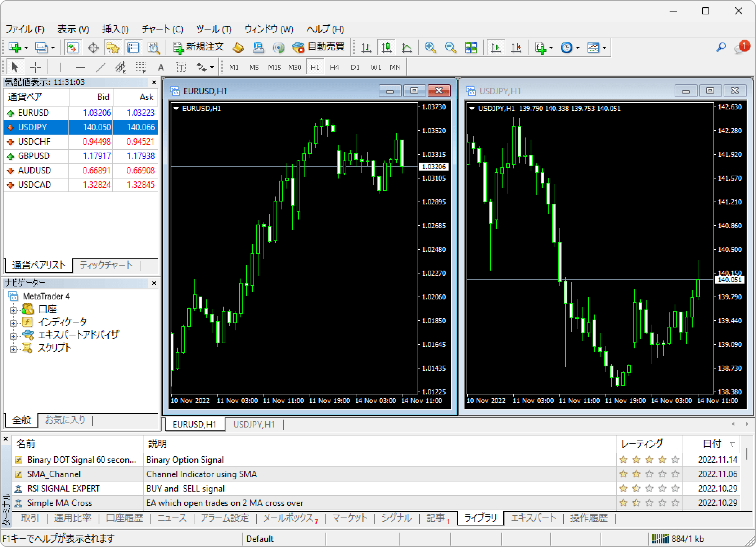Select the equidistant channel tool

(121, 67)
